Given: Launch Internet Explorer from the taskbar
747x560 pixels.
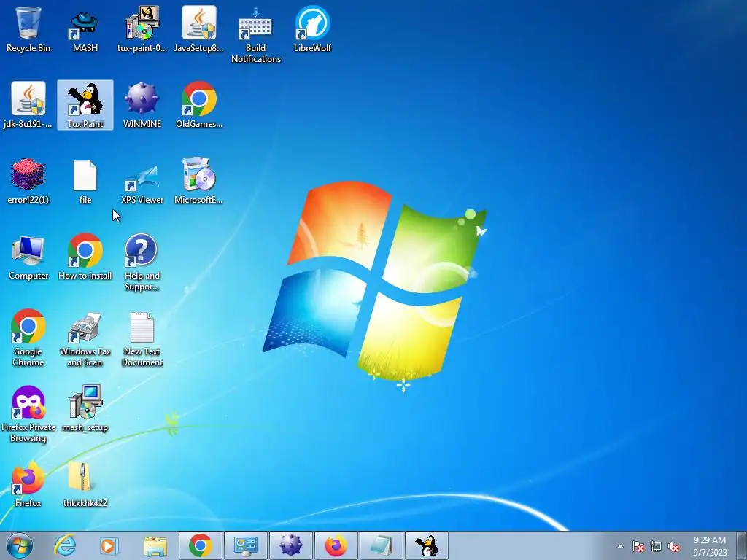Looking at the screenshot, I should pyautogui.click(x=65, y=545).
